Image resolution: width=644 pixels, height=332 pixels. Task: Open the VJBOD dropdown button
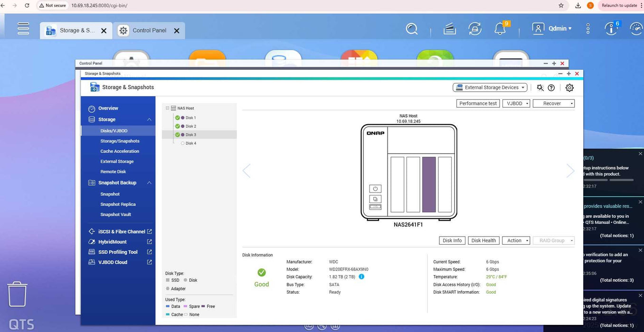516,103
